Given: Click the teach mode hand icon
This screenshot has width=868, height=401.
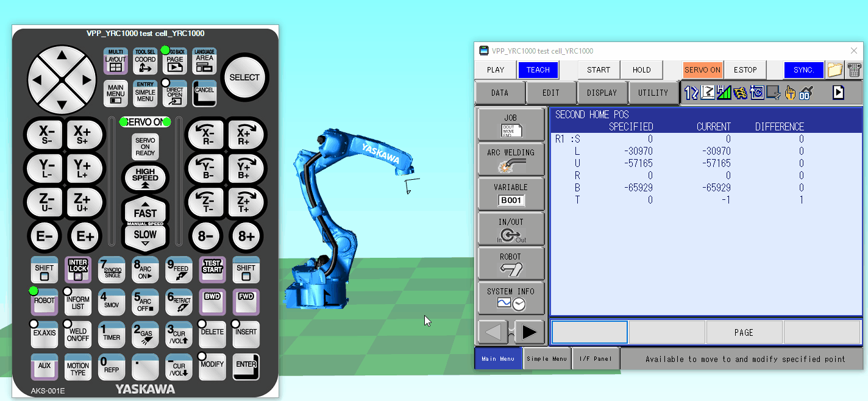Looking at the screenshot, I should pos(790,93).
